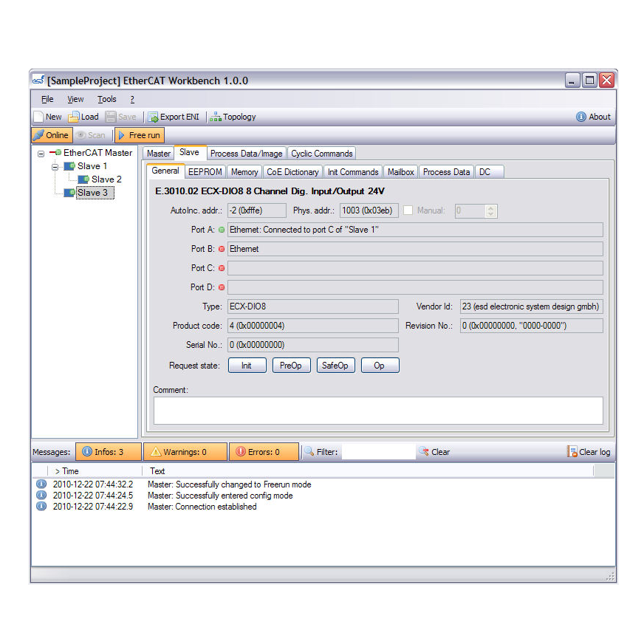Image resolution: width=644 pixels, height=644 pixels.
Task: Toggle the Free run mode button
Action: pyautogui.click(x=140, y=135)
